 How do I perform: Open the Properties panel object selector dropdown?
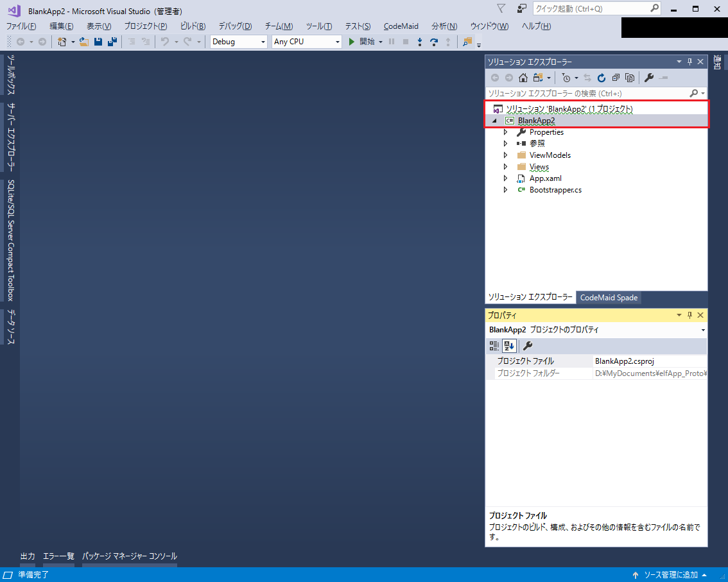click(703, 330)
